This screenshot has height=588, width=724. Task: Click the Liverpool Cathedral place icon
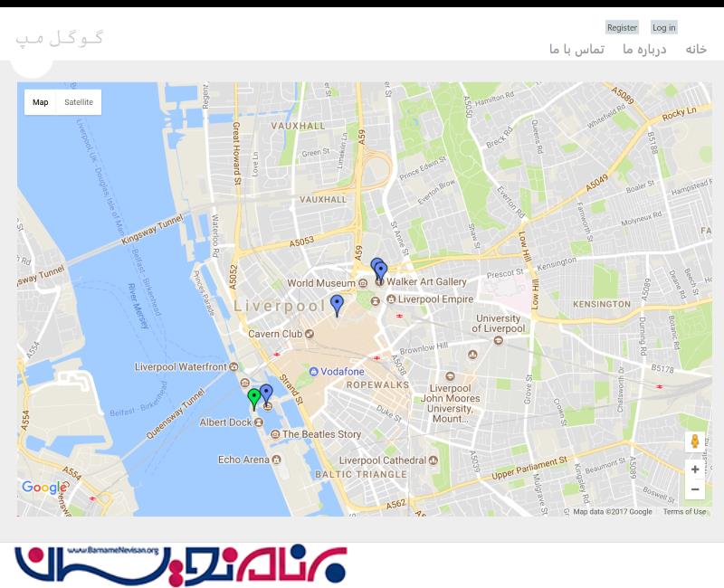[433, 460]
